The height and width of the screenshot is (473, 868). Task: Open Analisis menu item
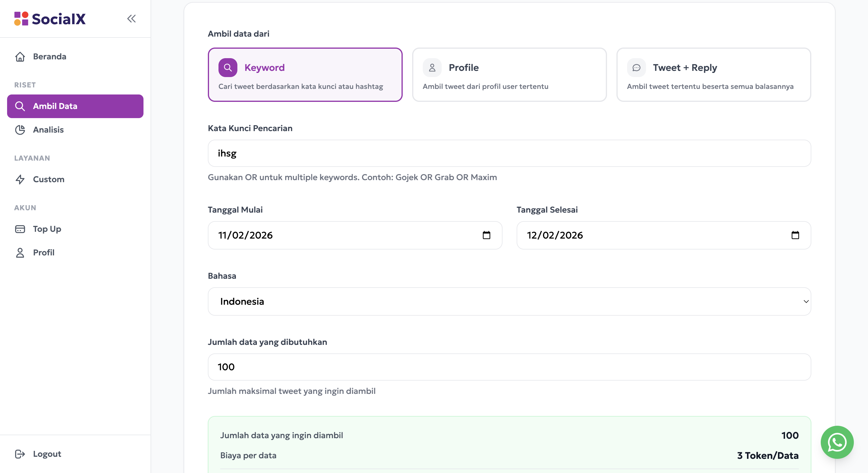(48, 130)
